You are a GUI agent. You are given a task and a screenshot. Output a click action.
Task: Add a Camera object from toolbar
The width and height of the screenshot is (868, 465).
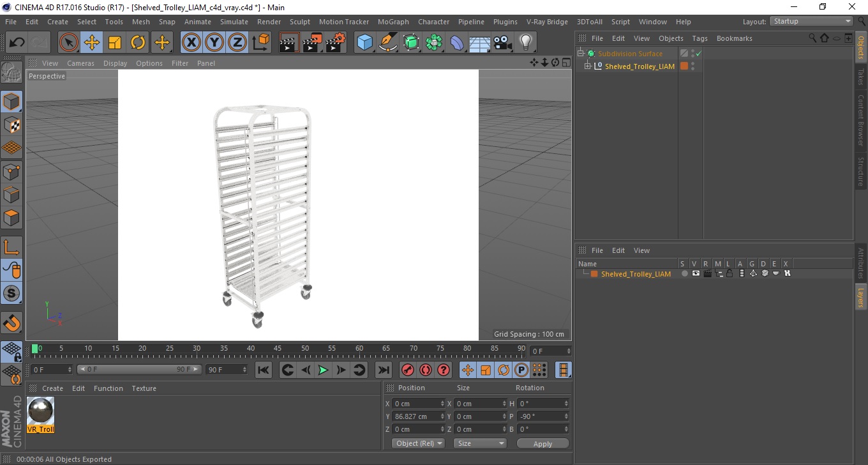503,43
